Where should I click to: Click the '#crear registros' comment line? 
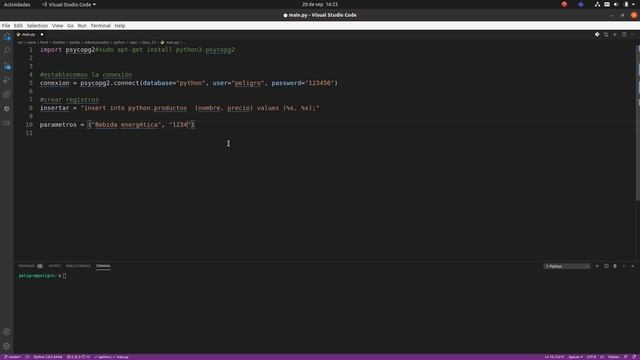pyautogui.click(x=69, y=100)
